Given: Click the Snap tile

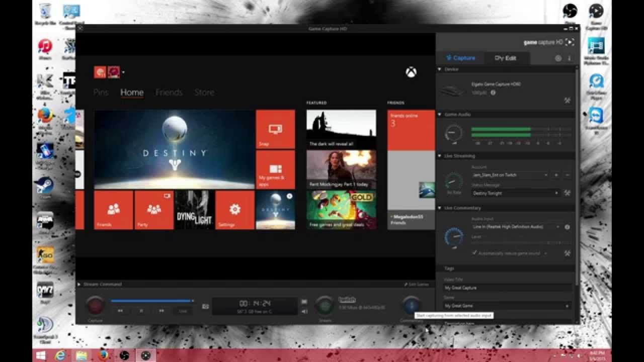Looking at the screenshot, I should pyautogui.click(x=275, y=129).
